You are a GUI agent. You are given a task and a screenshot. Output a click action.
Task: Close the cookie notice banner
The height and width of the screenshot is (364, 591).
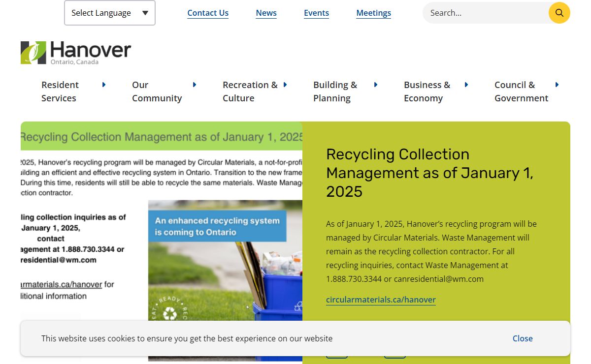click(x=523, y=338)
